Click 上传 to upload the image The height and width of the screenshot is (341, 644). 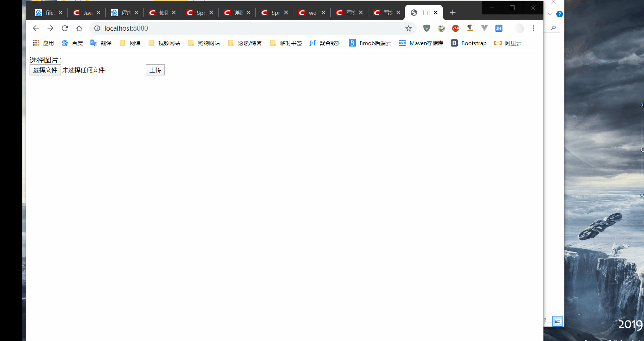[155, 70]
